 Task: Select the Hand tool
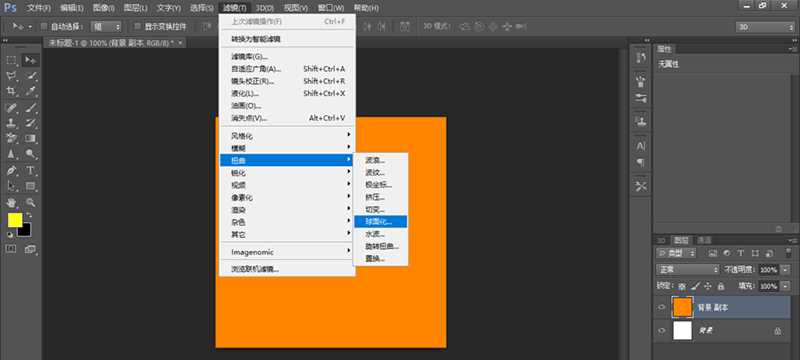pyautogui.click(x=11, y=202)
